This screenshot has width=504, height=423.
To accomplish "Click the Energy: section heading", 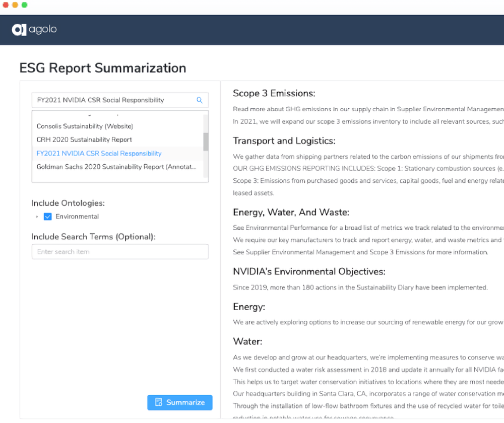I will (249, 307).
